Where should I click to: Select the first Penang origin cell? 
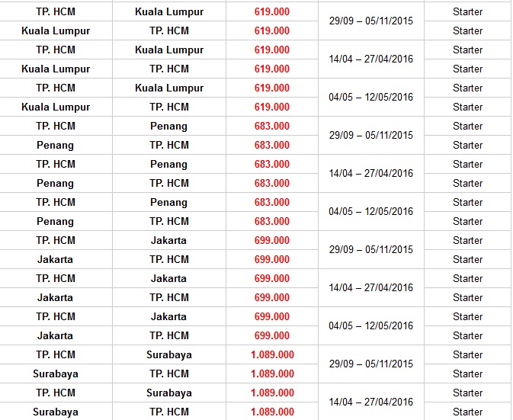pyautogui.click(x=56, y=146)
